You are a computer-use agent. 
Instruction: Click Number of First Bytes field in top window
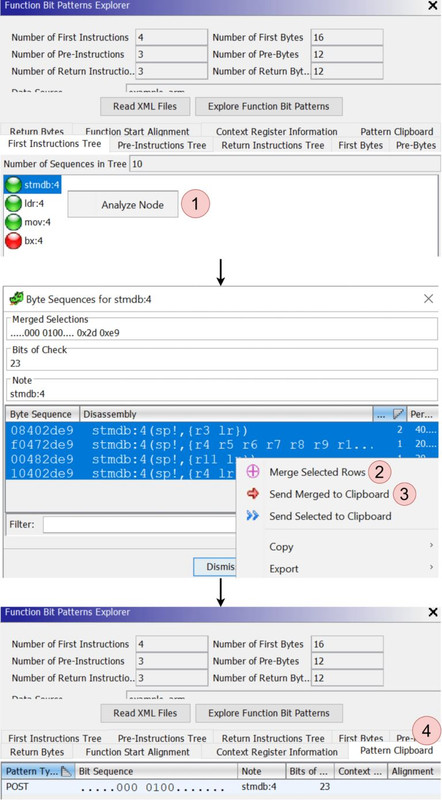(x=347, y=37)
